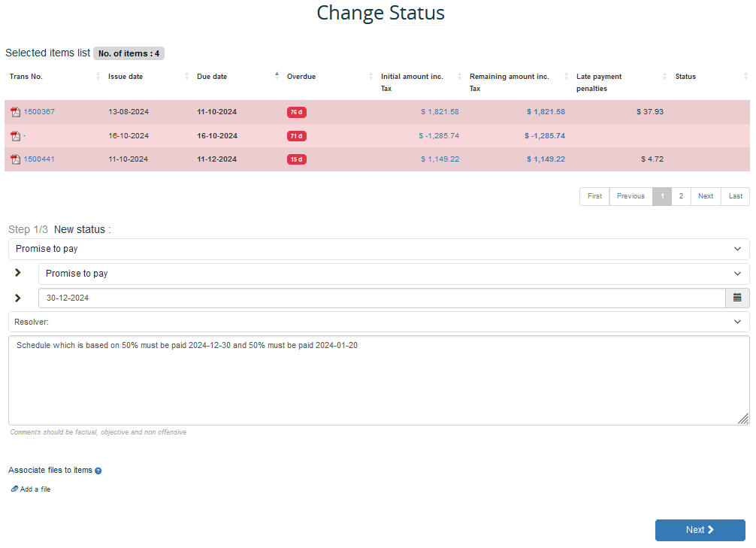Open transaction 1500367 link
The height and width of the screenshot is (548, 756).
tap(39, 112)
